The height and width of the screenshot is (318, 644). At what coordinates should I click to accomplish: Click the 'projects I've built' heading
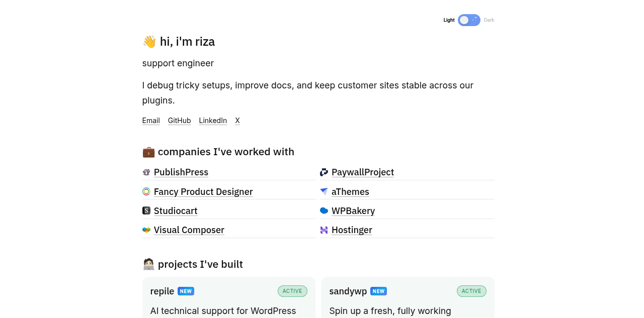pyautogui.click(x=200, y=264)
